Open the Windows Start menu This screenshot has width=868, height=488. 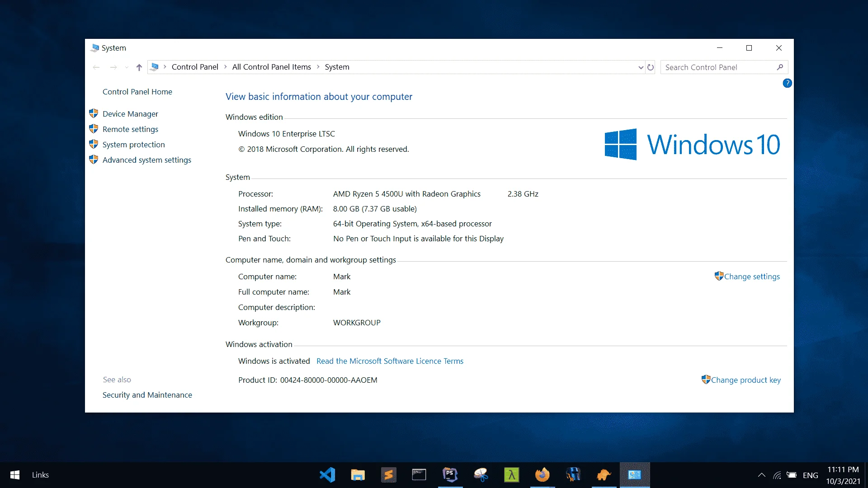coord(14,475)
